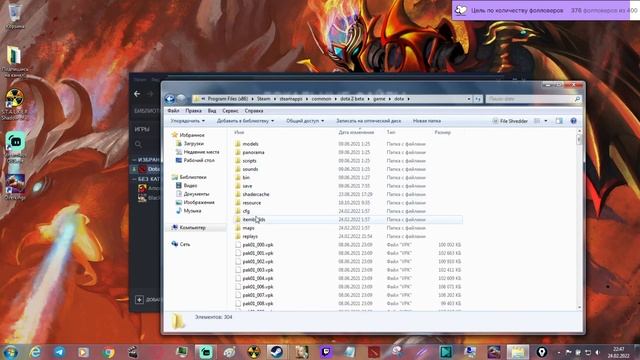This screenshot has width=640, height=360.
Task: Select Загрузки in navigation pane
Action: click(189, 143)
